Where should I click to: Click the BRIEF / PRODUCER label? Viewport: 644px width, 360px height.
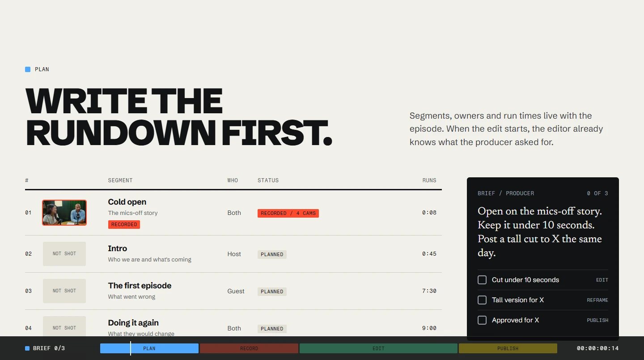[506, 193]
